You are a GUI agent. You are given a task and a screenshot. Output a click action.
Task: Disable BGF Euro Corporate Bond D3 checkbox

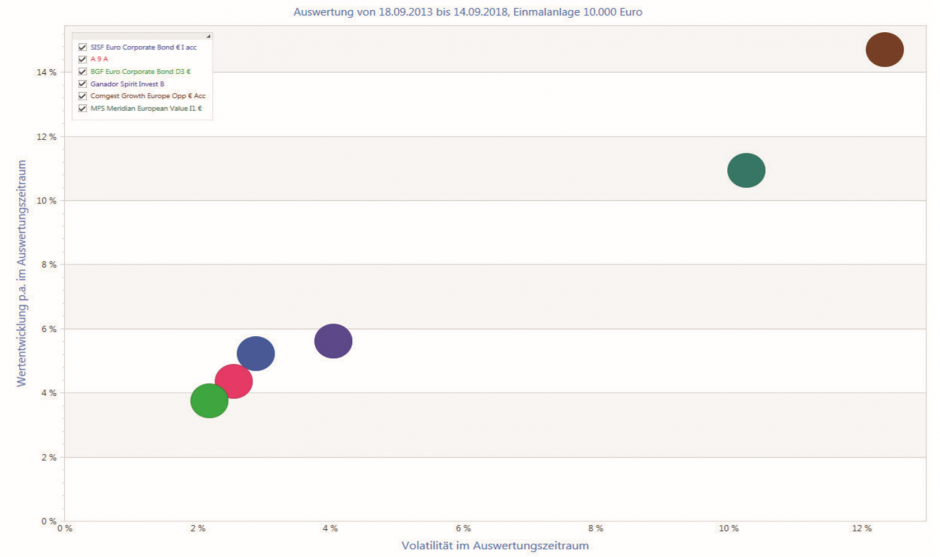82,71
